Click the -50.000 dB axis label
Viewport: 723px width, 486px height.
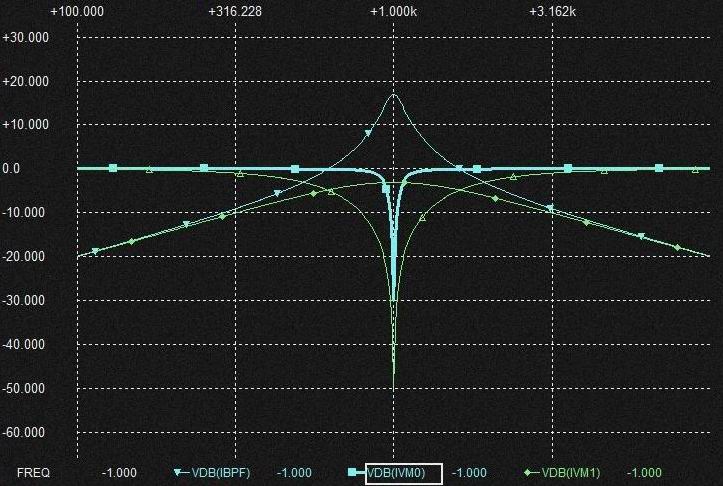(x=25, y=388)
